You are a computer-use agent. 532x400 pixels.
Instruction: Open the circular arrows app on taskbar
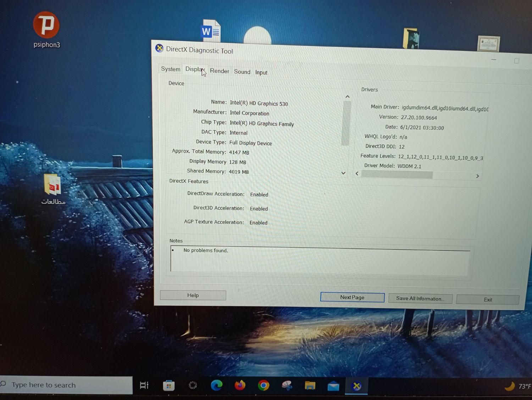tap(193, 385)
